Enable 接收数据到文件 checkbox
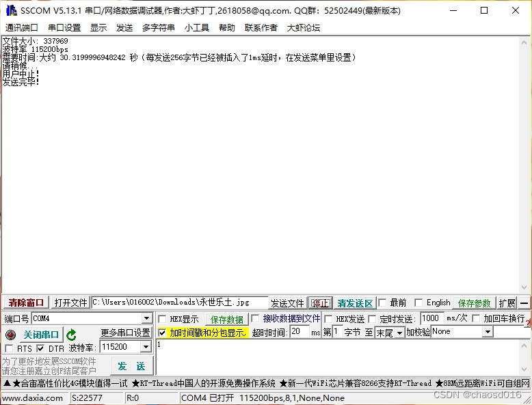This screenshot has width=532, height=405. 255,318
